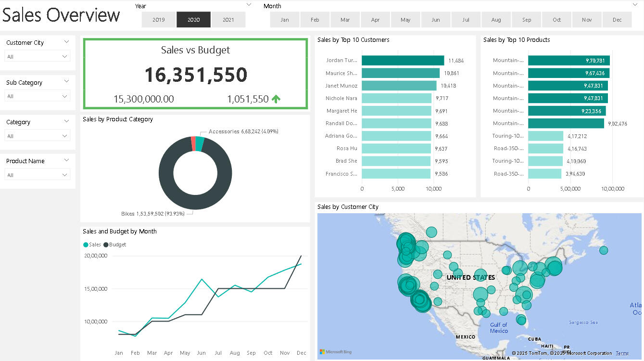
Task: Collapse the Month slicer chevron
Action: coord(635,5)
